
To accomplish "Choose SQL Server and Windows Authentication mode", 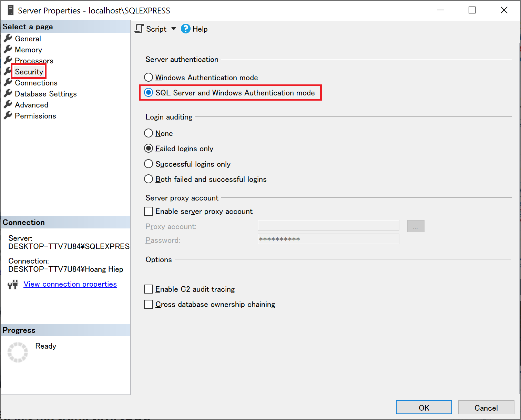I will point(149,93).
